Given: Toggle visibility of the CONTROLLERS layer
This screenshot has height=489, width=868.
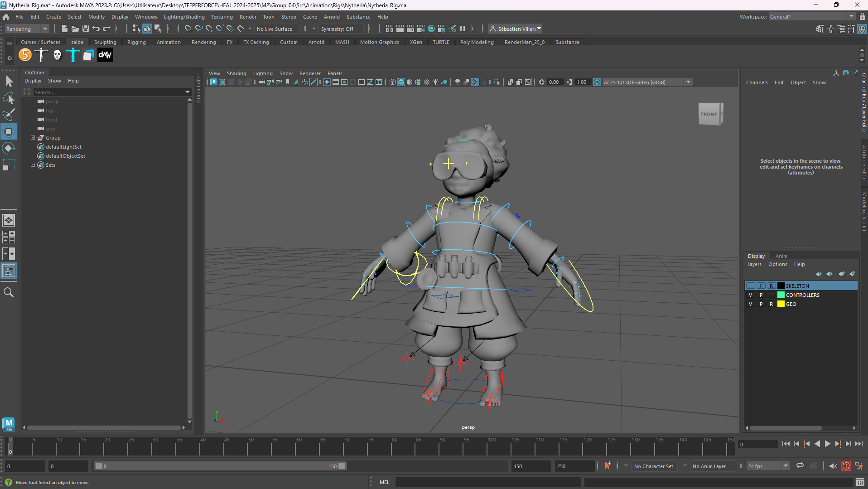Looking at the screenshot, I should point(750,295).
